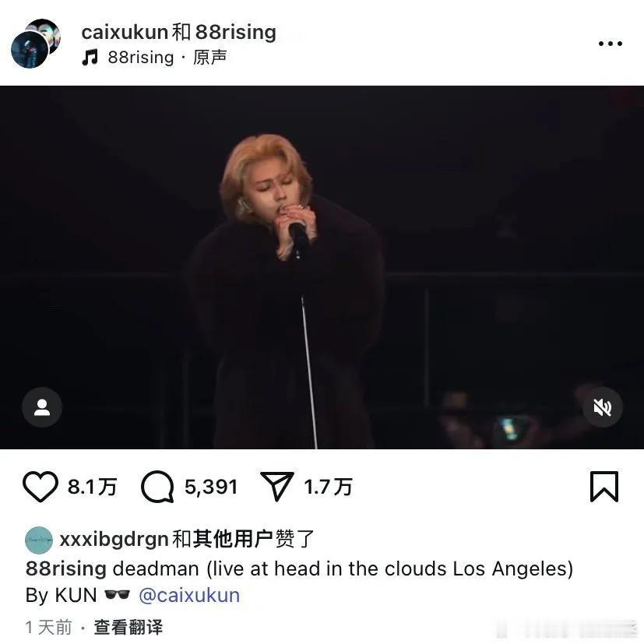644x644 pixels.
Task: Open @caixukun mention in caption
Action: coord(189,595)
